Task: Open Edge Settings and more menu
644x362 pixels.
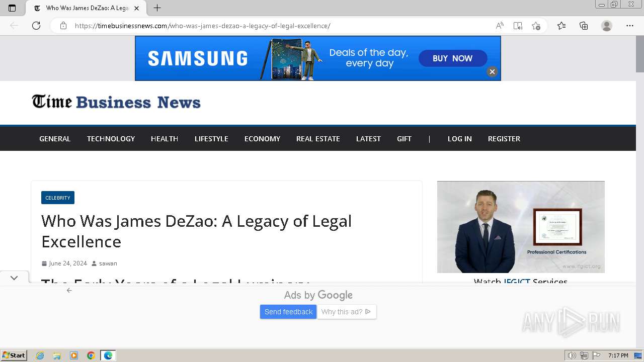Action: click(630, 26)
